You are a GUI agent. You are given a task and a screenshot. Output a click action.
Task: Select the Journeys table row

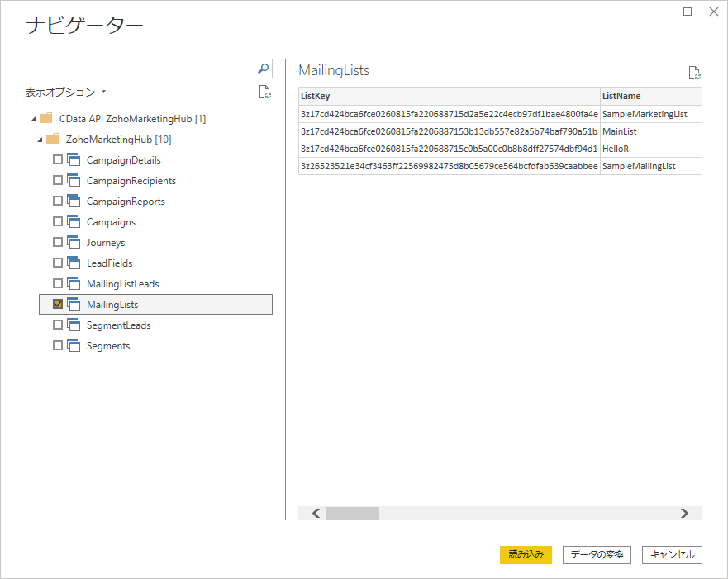click(x=155, y=242)
